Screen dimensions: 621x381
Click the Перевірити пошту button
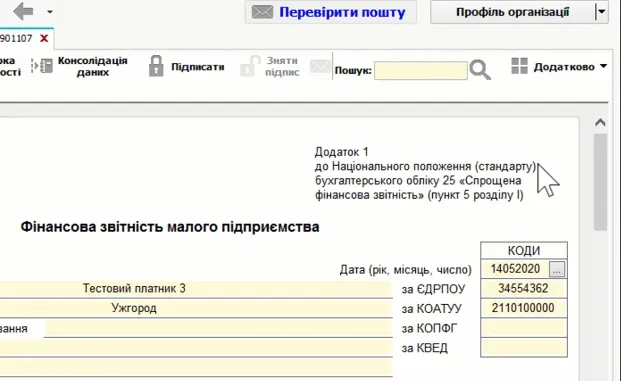coord(331,12)
